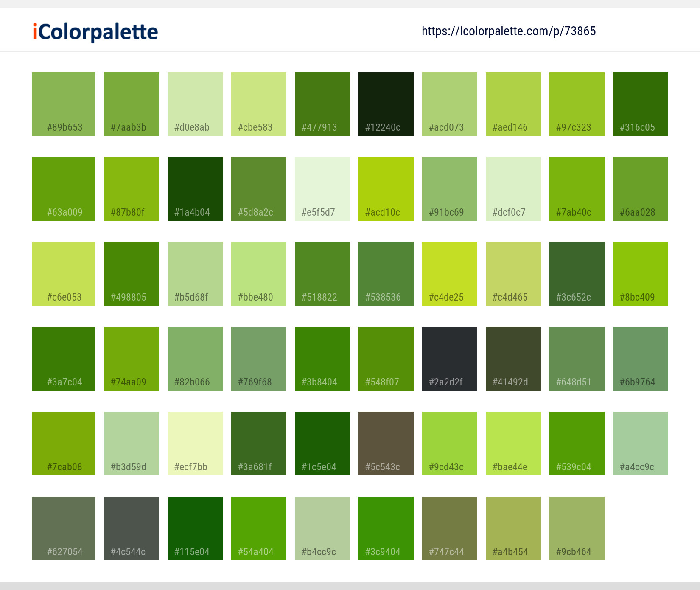Choose the #74aa09 swatch
The width and height of the screenshot is (700, 590).
pyautogui.click(x=132, y=359)
